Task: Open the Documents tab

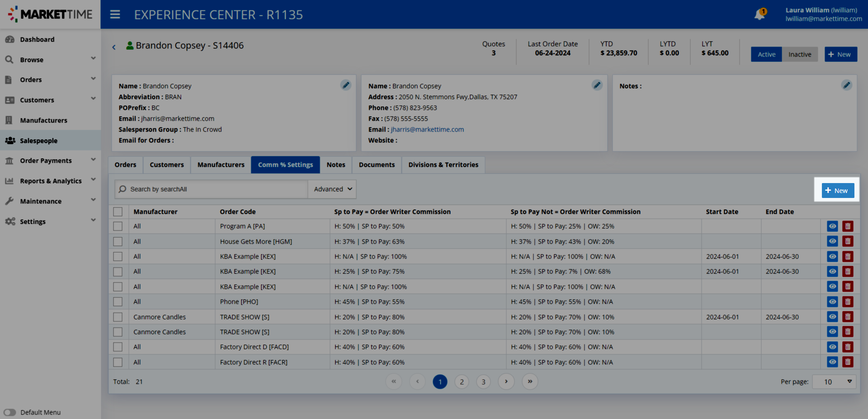Action: tap(377, 165)
